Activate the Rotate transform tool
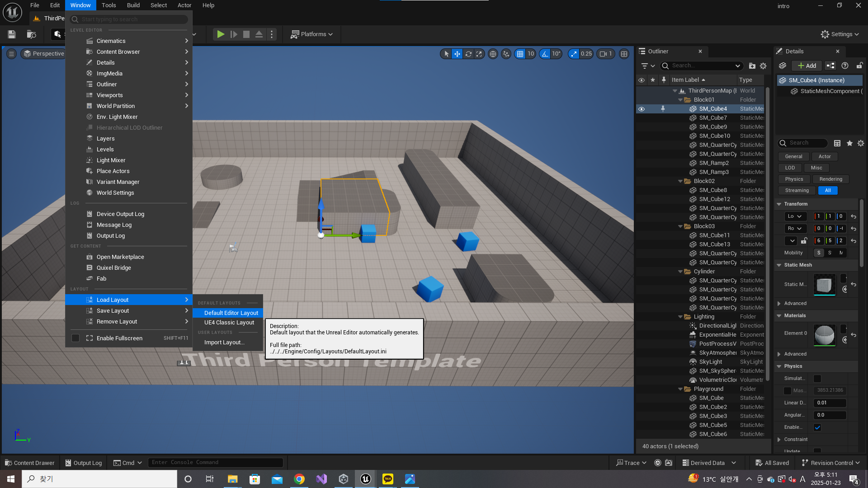This screenshot has width=868, height=488. 468,54
